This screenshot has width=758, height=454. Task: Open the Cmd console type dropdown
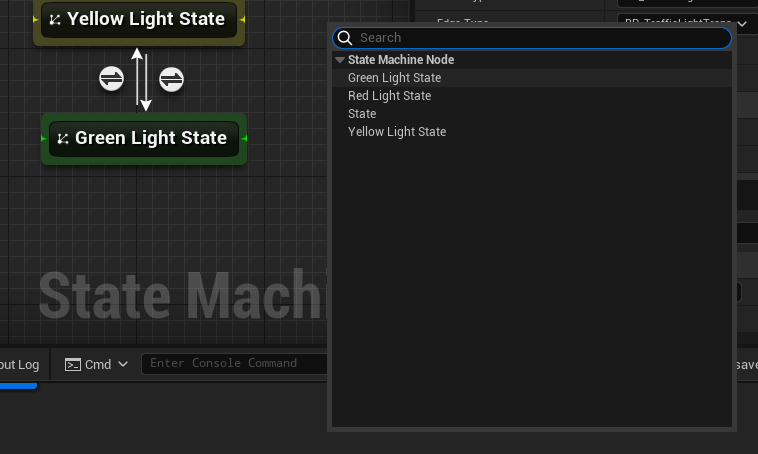click(x=97, y=365)
